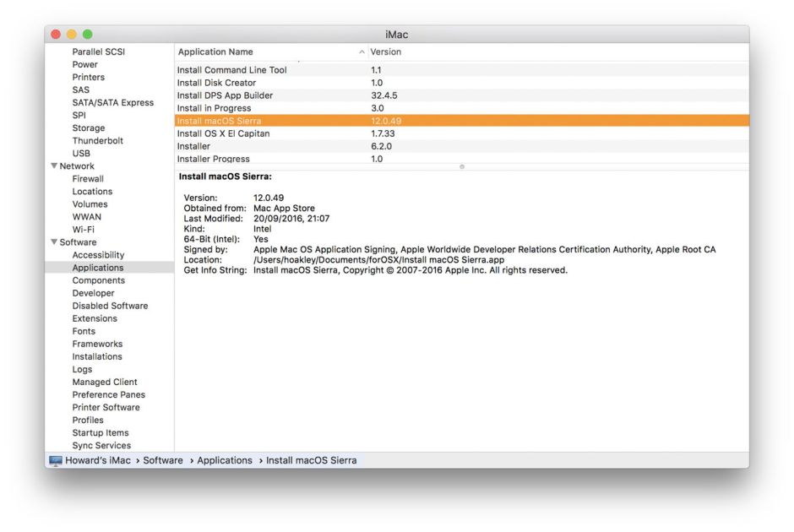Open the Extensions category in sidebar

pos(95,318)
